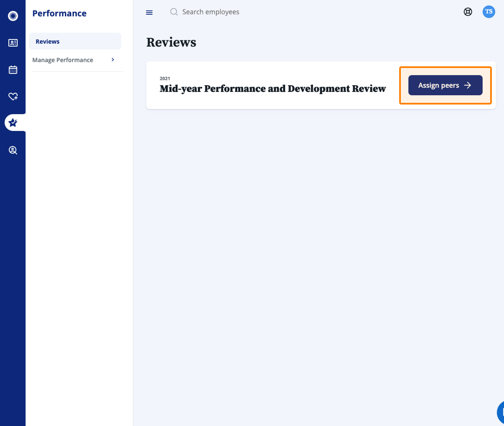Open the calendar icon in sidebar

tap(13, 69)
